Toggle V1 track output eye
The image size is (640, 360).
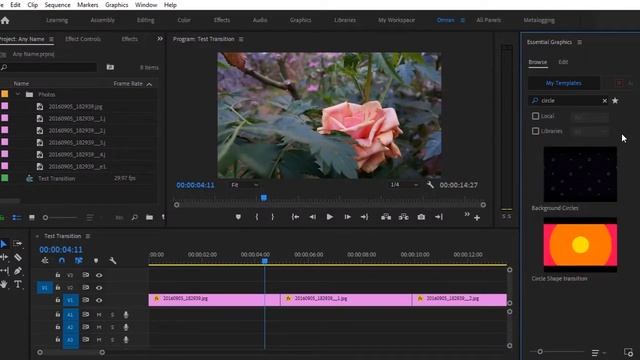(x=99, y=300)
